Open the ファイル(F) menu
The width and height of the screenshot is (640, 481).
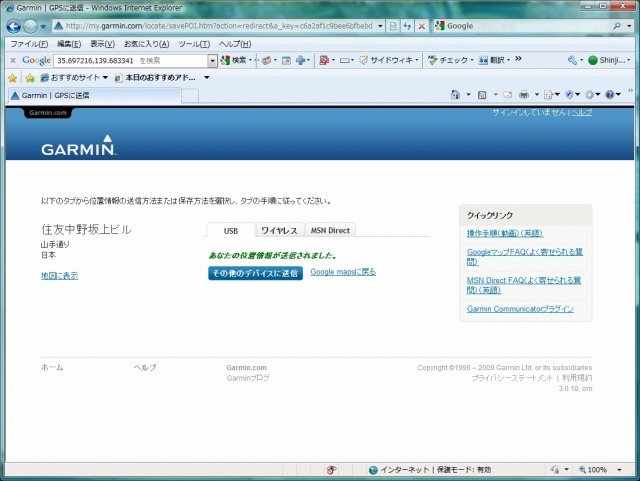click(x=29, y=44)
